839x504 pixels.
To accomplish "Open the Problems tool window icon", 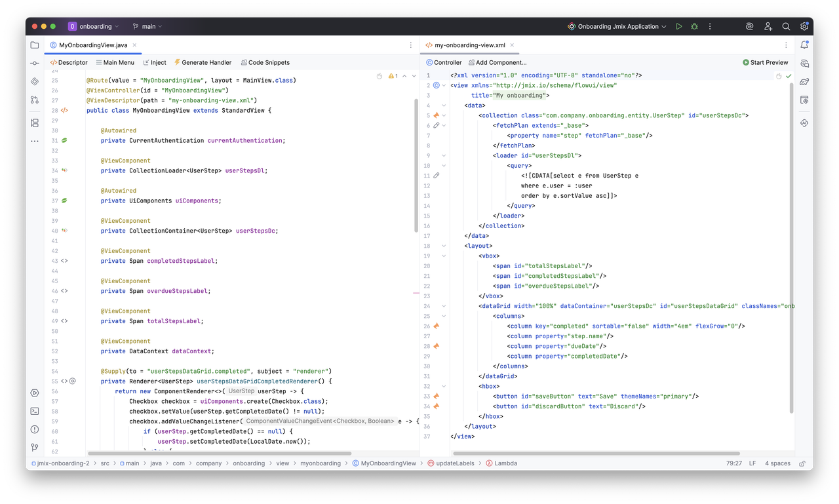I will click(x=35, y=429).
